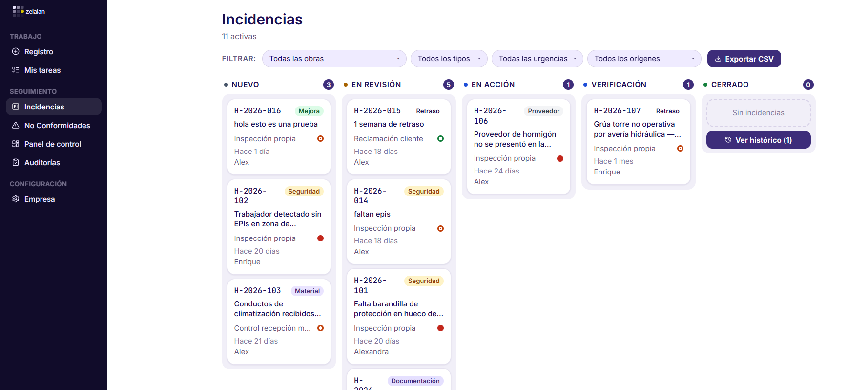
Task: Navigate to Auditorías
Action: tap(54, 162)
